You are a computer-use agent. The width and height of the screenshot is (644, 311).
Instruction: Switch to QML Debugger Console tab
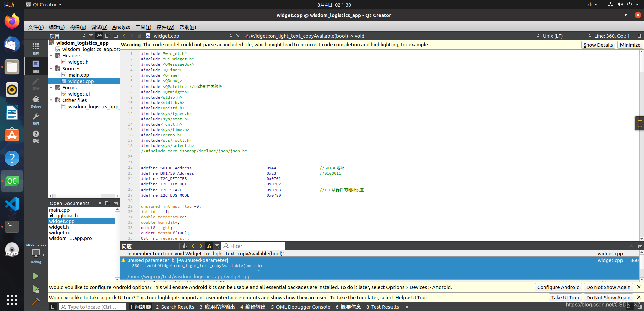click(301, 307)
